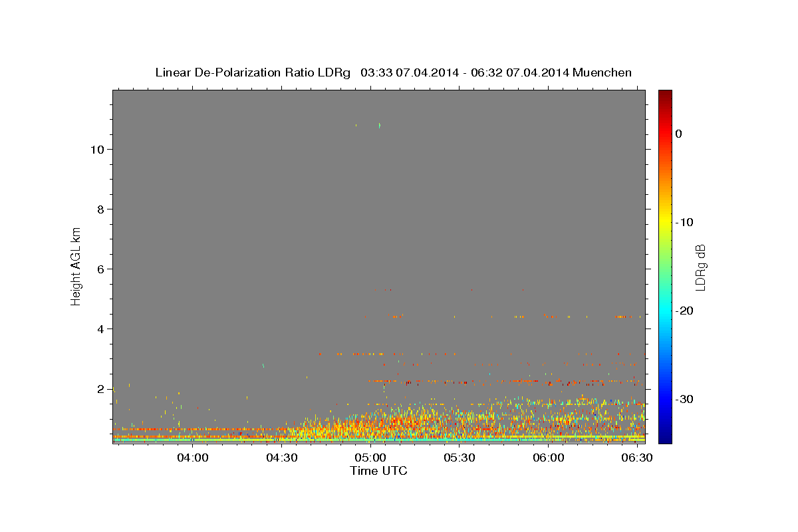Click the height tick label 6

(x=101, y=269)
